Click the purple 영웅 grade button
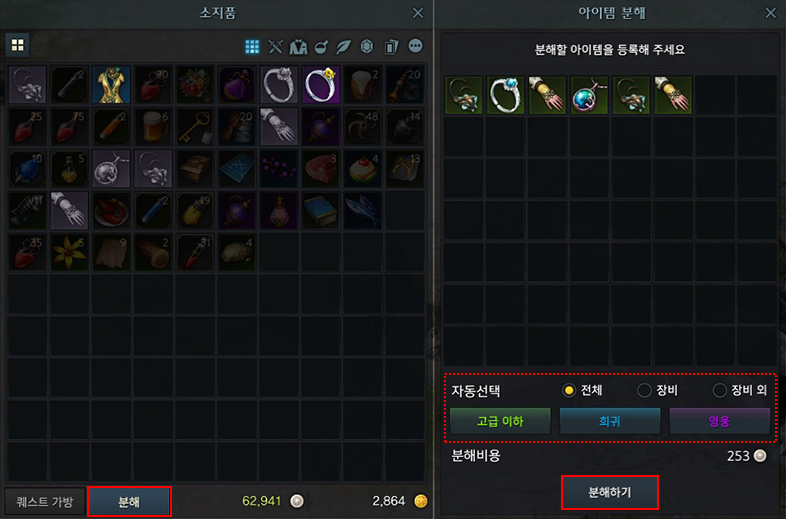Viewport: 786px width, 519px height. (719, 421)
